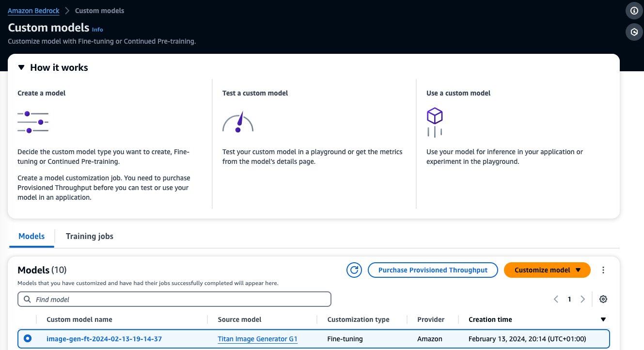Open the three-dot actions menu
The width and height of the screenshot is (644, 350).
pyautogui.click(x=603, y=270)
